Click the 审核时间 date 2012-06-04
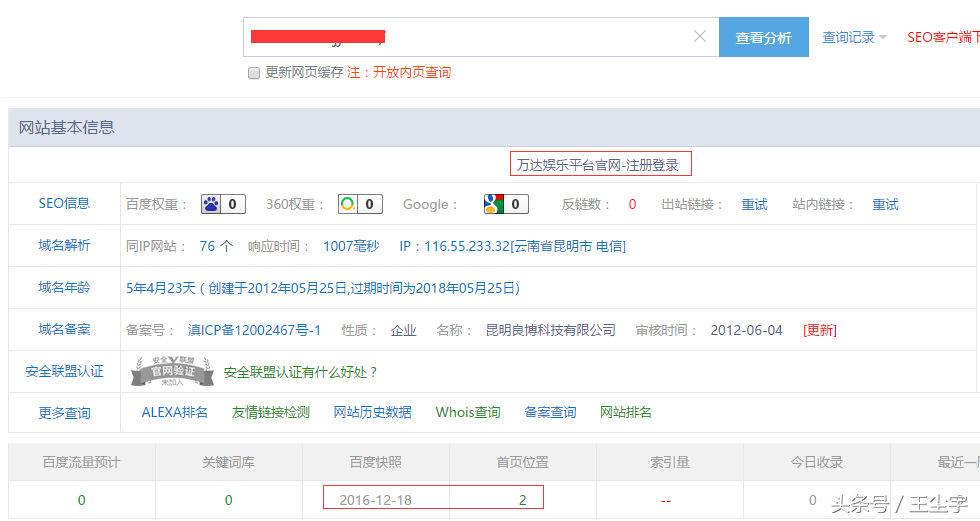 746,330
